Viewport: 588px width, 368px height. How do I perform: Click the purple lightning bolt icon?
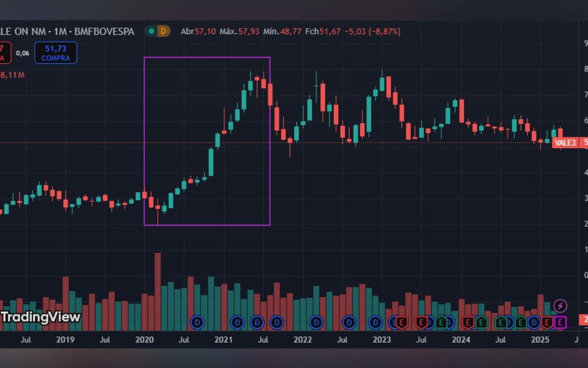coord(560,306)
